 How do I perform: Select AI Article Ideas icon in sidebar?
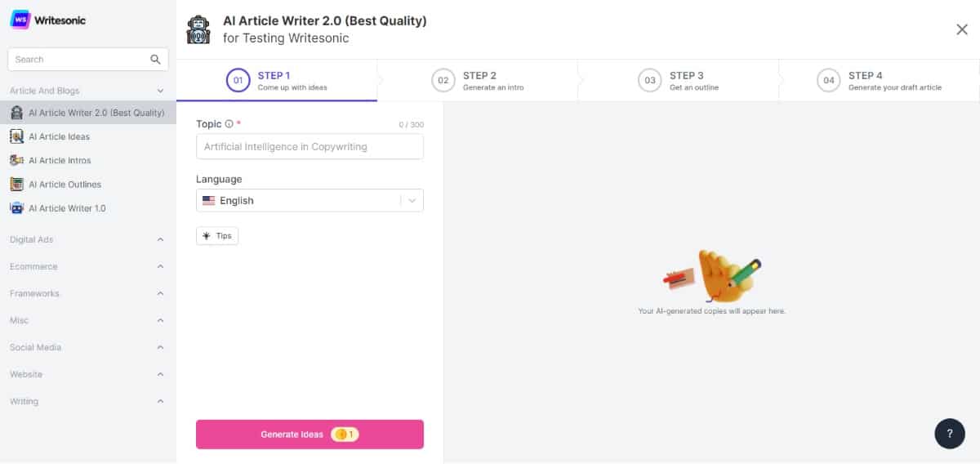[x=16, y=137]
